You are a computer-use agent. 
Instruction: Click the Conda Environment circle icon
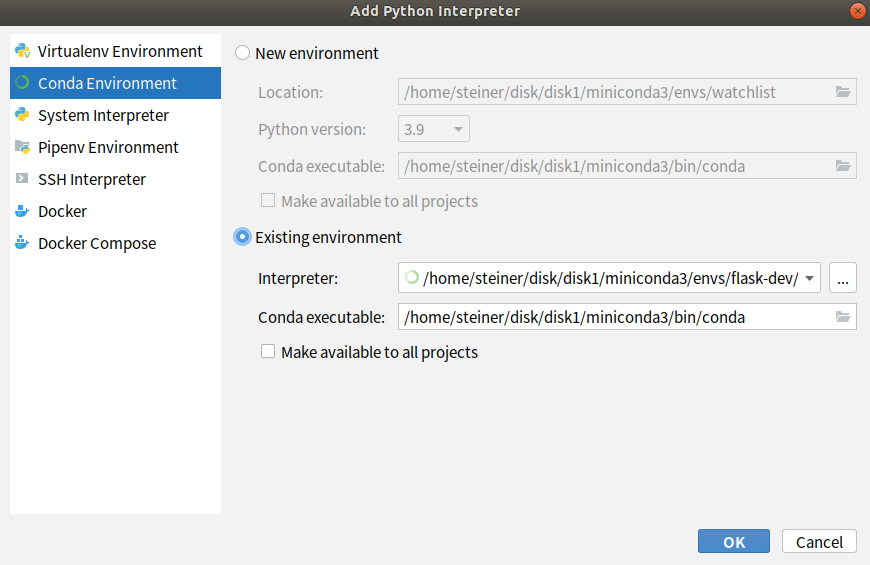click(22, 83)
